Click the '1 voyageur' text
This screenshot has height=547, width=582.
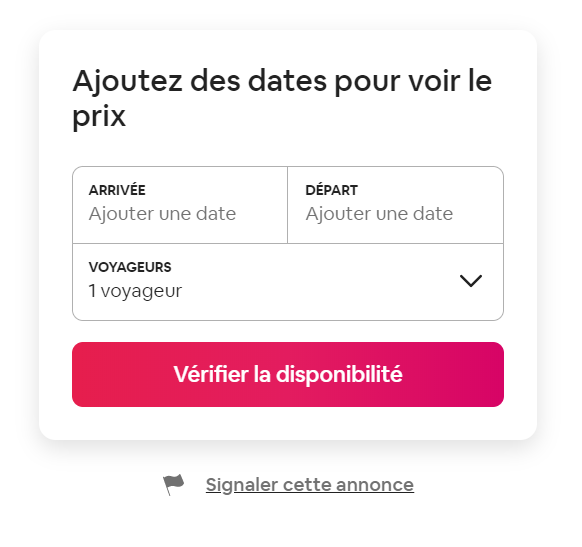click(135, 291)
